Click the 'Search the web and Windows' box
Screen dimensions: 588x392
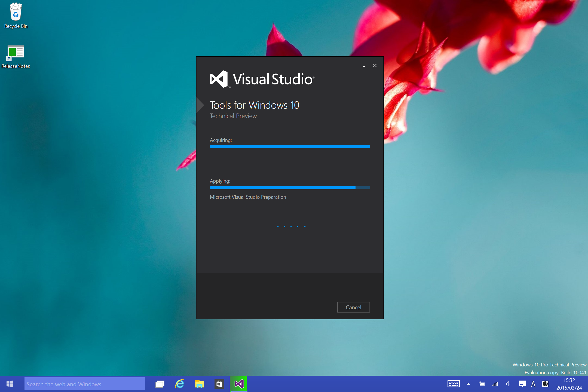coord(84,384)
